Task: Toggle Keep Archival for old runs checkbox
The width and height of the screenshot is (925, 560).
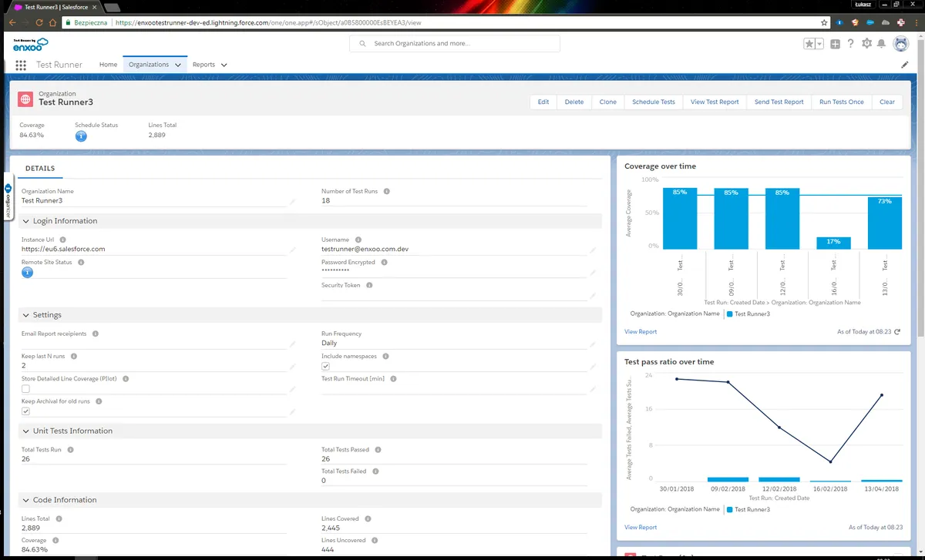Action: click(25, 411)
